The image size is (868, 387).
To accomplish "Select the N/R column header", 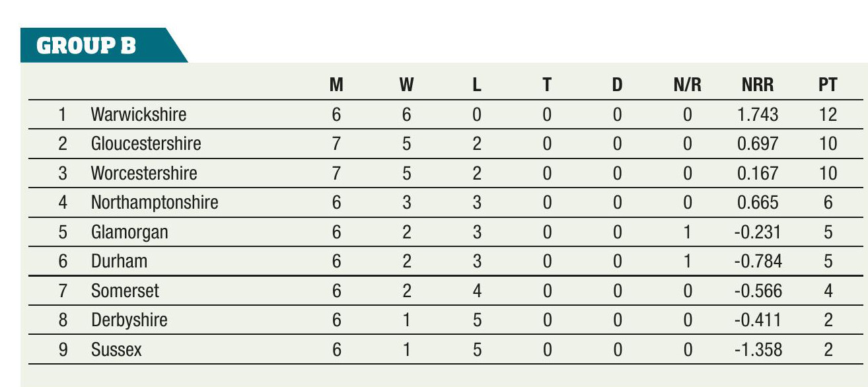I will tap(687, 85).
